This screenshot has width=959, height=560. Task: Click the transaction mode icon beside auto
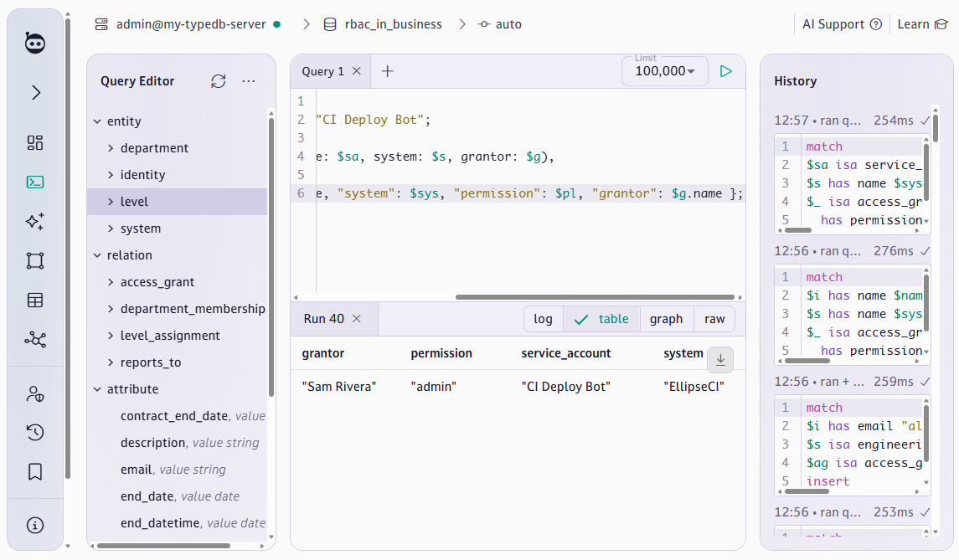484,24
